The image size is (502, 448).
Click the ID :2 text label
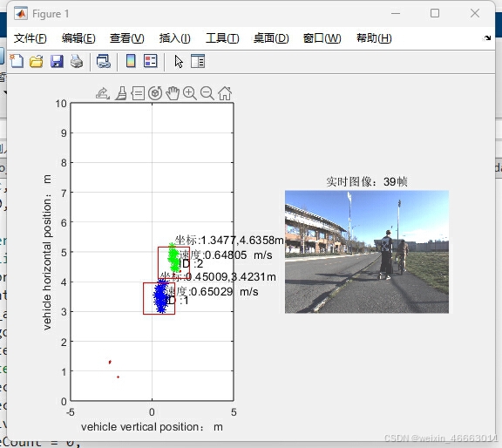[x=191, y=264]
